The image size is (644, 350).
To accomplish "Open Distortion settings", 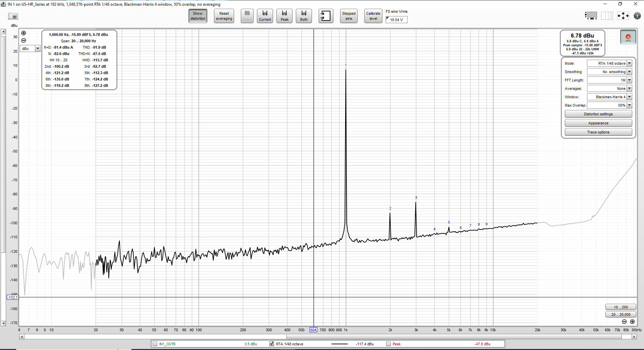I will point(598,114).
